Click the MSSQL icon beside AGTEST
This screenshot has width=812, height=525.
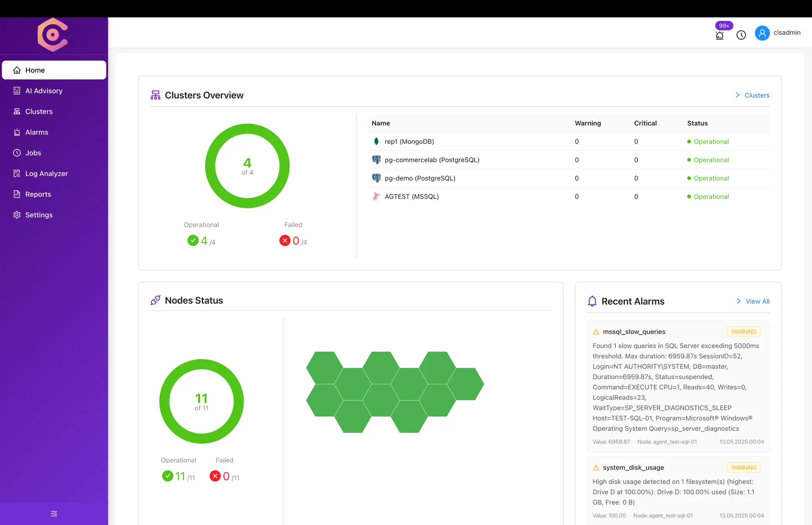point(376,196)
